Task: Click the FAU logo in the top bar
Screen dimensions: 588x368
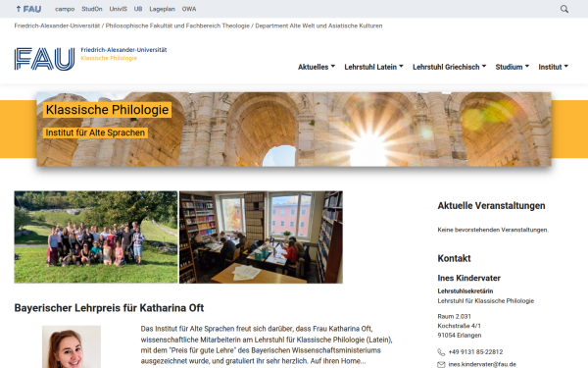Action: pos(28,9)
